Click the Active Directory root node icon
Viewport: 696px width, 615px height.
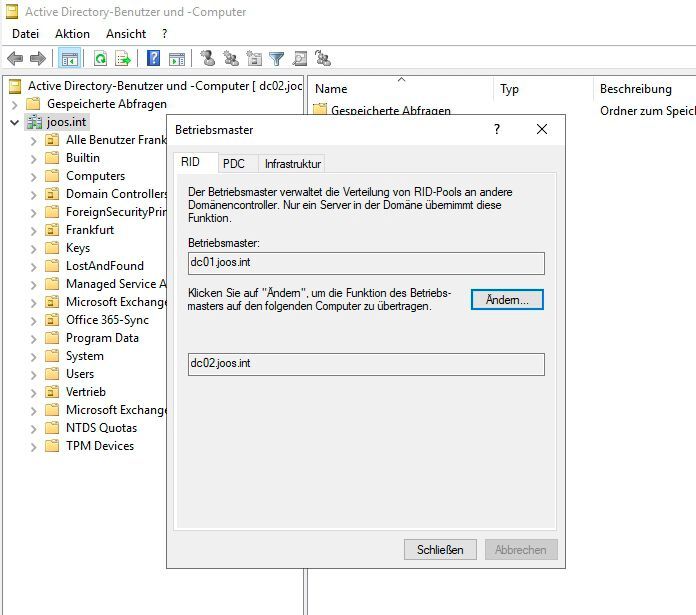15,86
